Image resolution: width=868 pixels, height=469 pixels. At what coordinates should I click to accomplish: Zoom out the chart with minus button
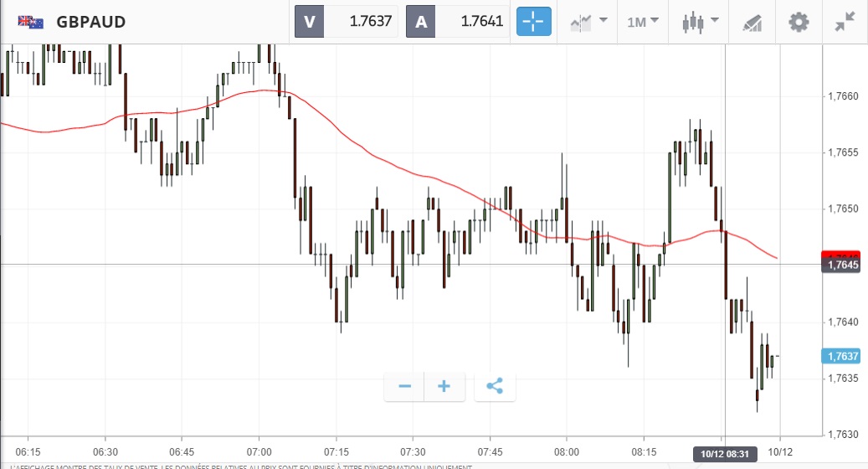coord(405,386)
